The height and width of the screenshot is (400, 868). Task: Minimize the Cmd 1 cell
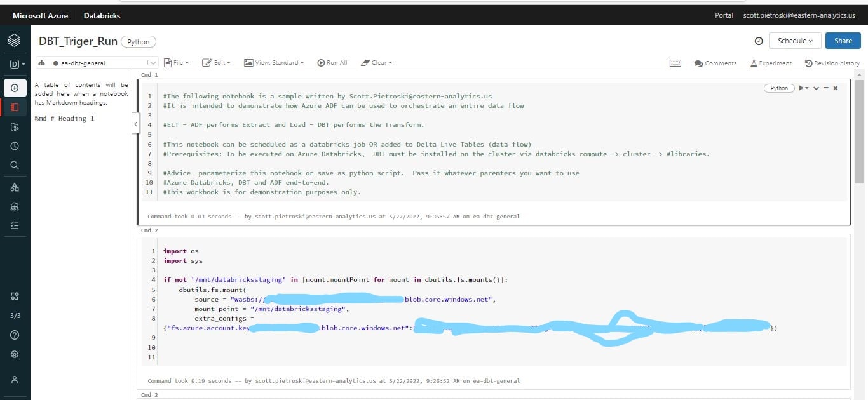[x=825, y=88]
